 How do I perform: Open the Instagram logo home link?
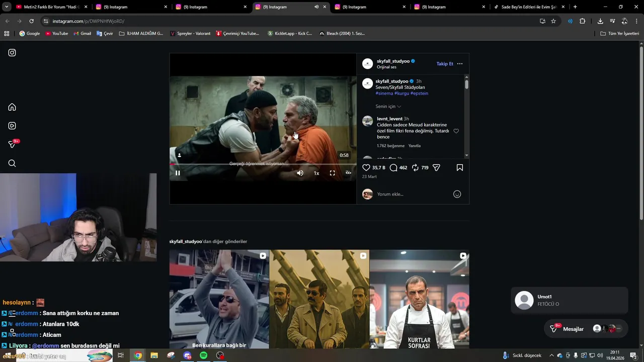pos(12,52)
